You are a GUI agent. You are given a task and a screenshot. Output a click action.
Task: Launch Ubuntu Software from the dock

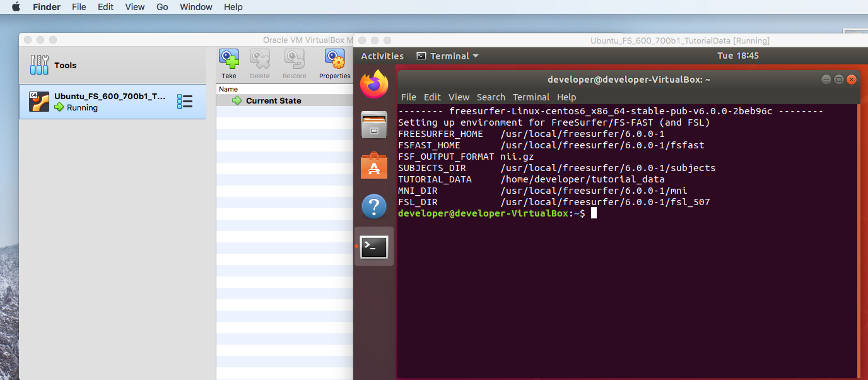coord(374,166)
